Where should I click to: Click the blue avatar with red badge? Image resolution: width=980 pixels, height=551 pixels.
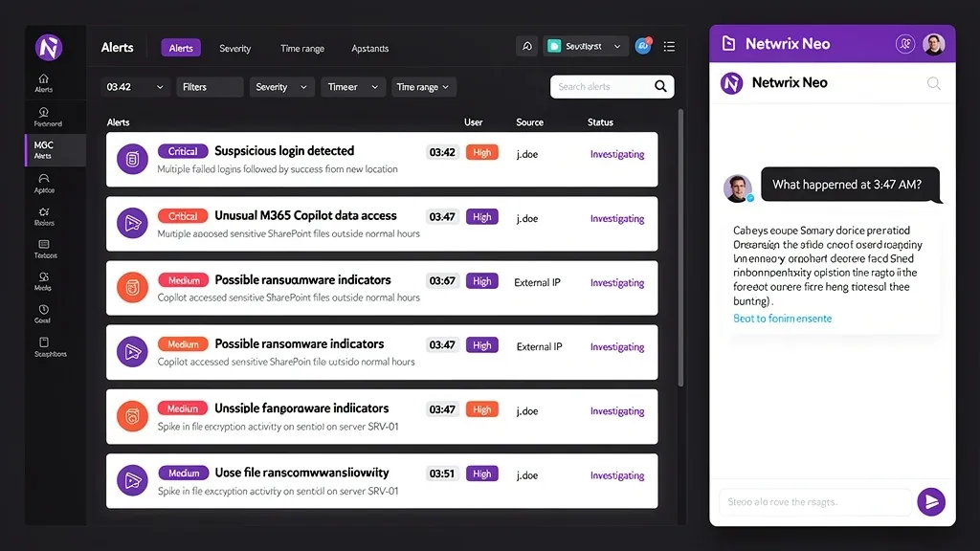(x=643, y=46)
